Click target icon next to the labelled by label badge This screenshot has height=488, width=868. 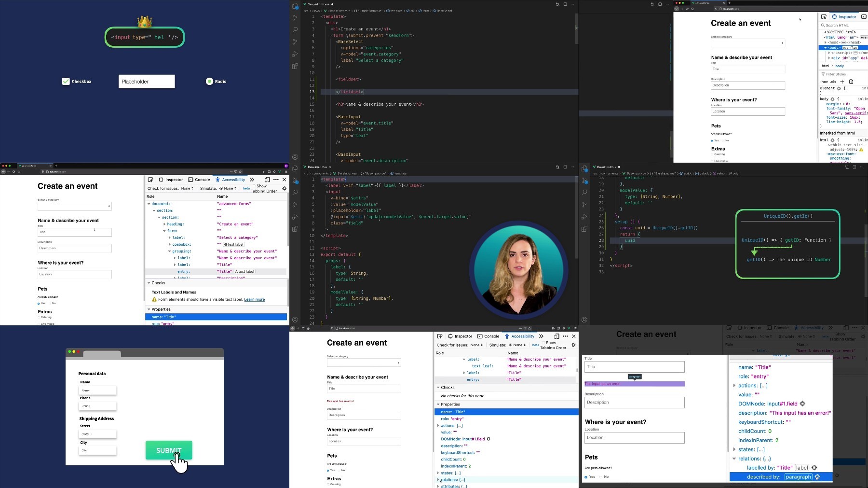[x=814, y=467]
